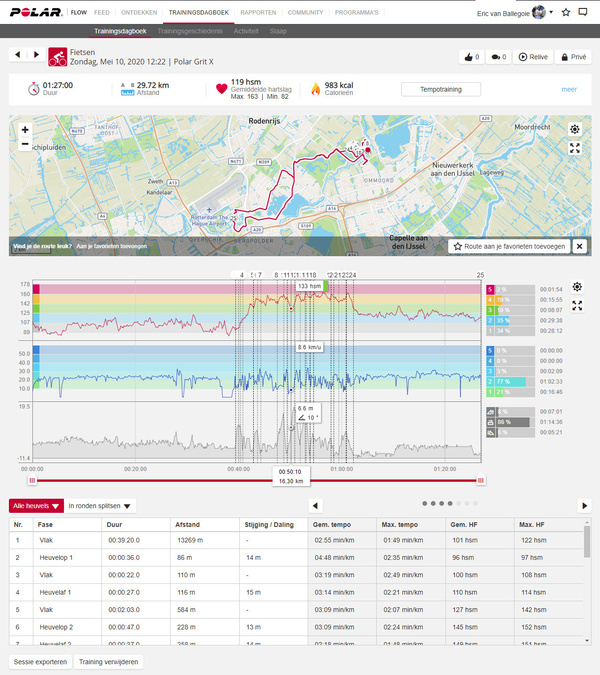Expand the map to fullscreen
Screen dimensions: 600x675
pyautogui.click(x=575, y=148)
